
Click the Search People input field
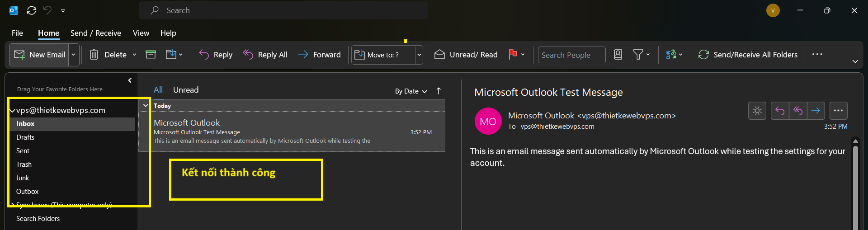[571, 55]
